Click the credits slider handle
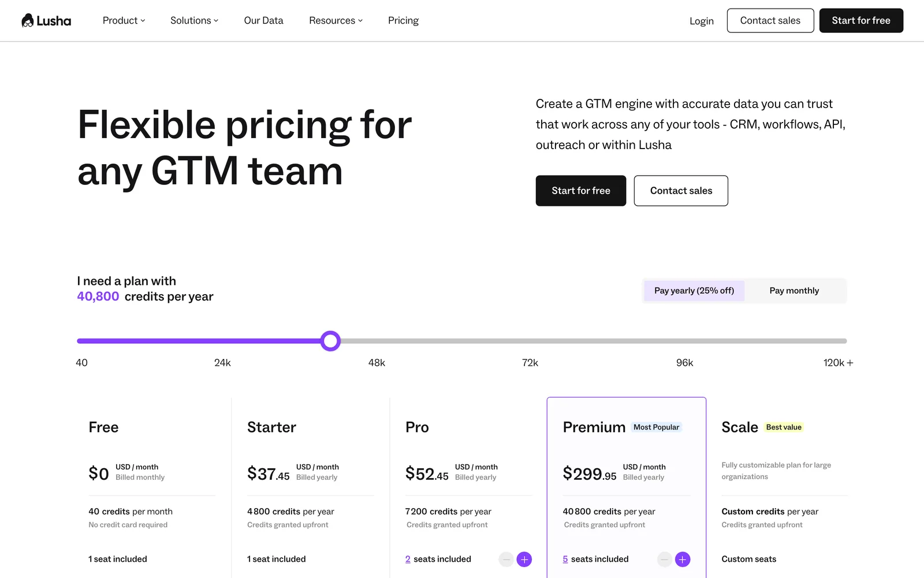Image resolution: width=924 pixels, height=578 pixels. coord(330,341)
